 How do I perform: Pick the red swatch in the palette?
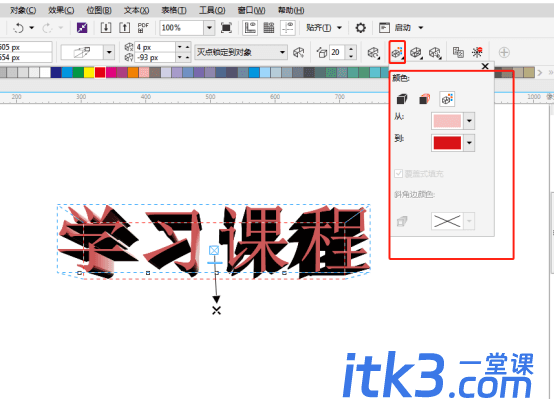coord(100,72)
